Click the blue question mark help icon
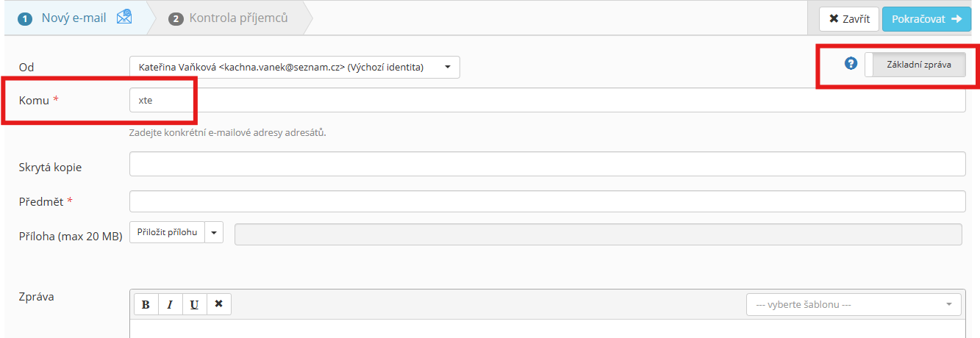This screenshot has height=338, width=980. (851, 63)
